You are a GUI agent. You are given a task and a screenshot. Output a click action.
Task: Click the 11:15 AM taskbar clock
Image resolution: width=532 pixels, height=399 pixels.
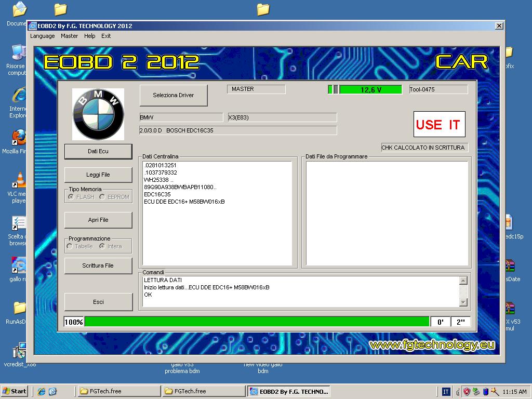[x=514, y=392]
